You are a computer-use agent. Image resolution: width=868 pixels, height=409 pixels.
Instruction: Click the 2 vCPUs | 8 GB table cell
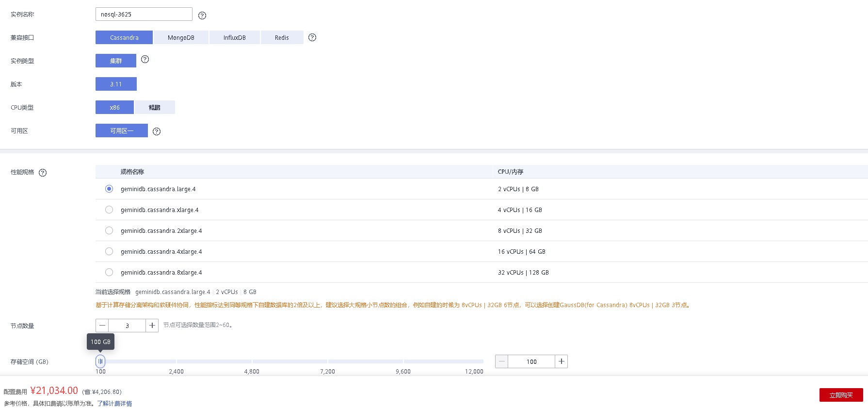[518, 189]
